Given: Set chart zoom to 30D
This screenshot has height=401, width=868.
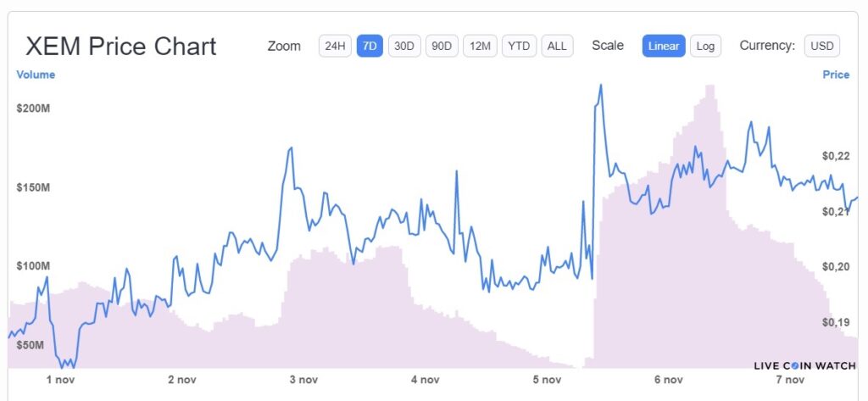Looking at the screenshot, I should pos(405,46).
